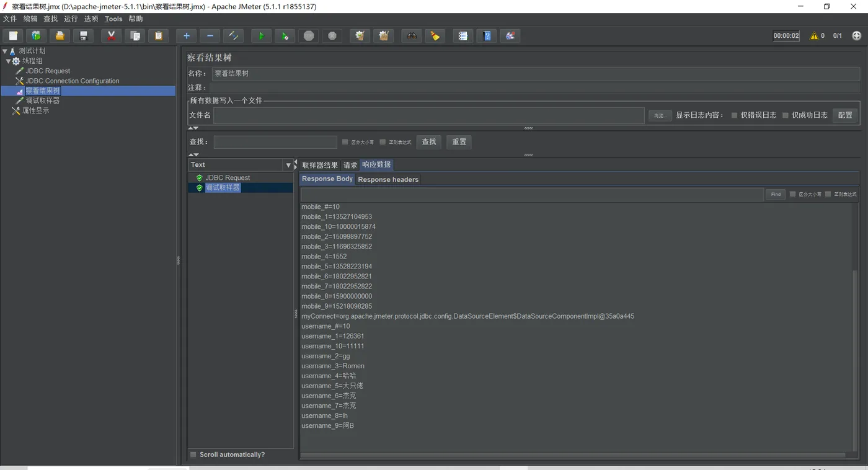Click the yellow warning triangle log icon
Viewport: 868px width, 470px height.
coord(814,36)
